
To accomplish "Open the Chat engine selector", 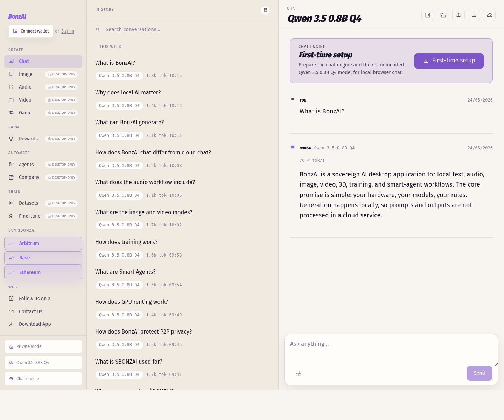I will 43,379.
